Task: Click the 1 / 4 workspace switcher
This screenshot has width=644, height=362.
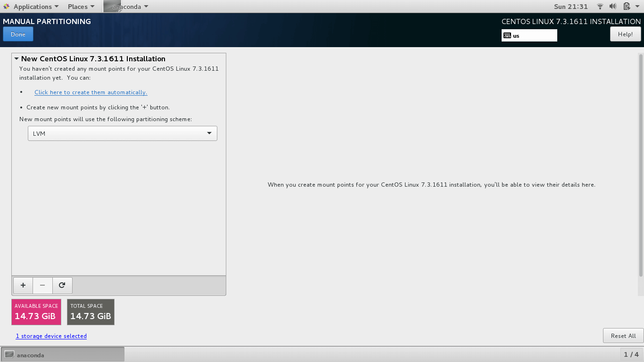Action: coord(631,354)
